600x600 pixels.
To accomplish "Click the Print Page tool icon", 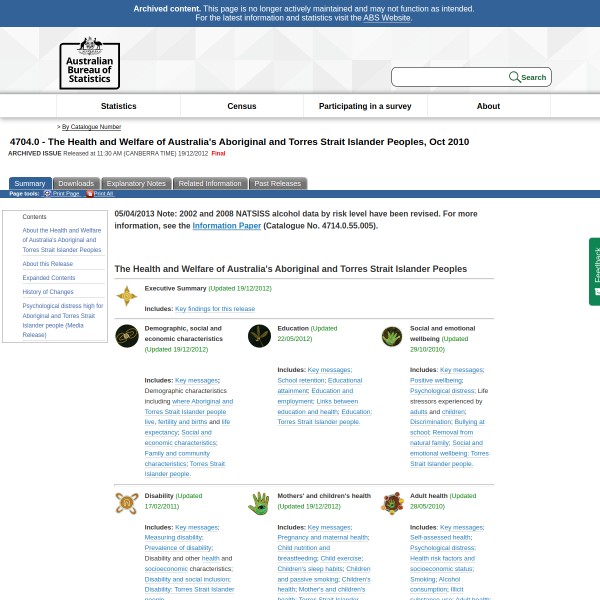I will pos(46,194).
